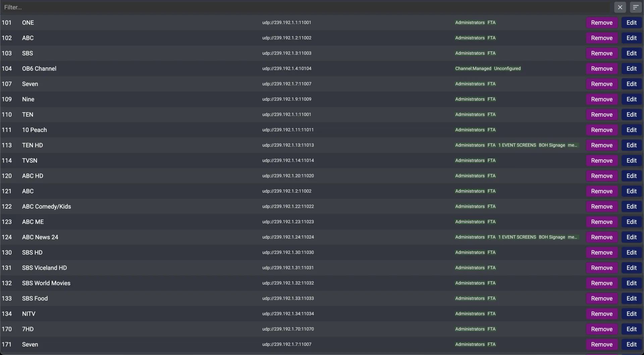This screenshot has height=355, width=644.
Task: Remove channel 120 ABC HD
Action: [602, 176]
